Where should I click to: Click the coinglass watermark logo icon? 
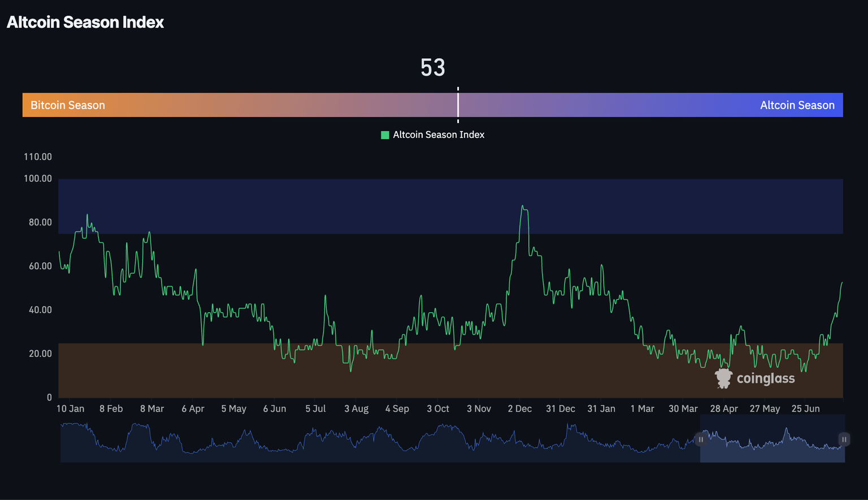(723, 378)
